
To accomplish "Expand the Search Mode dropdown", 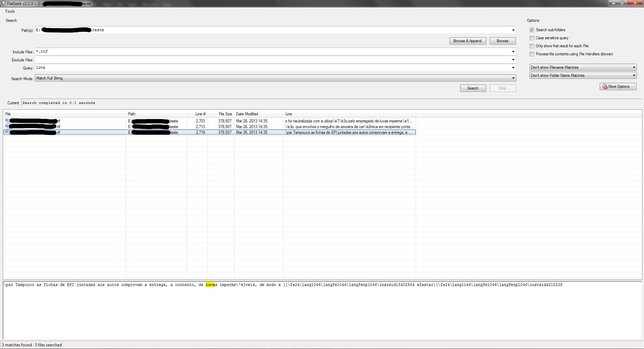I will (x=513, y=78).
